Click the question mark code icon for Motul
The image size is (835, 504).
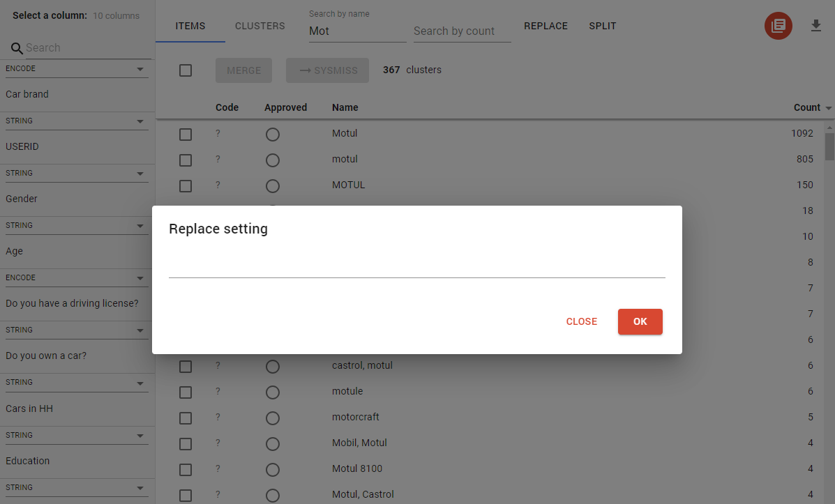[217, 133]
